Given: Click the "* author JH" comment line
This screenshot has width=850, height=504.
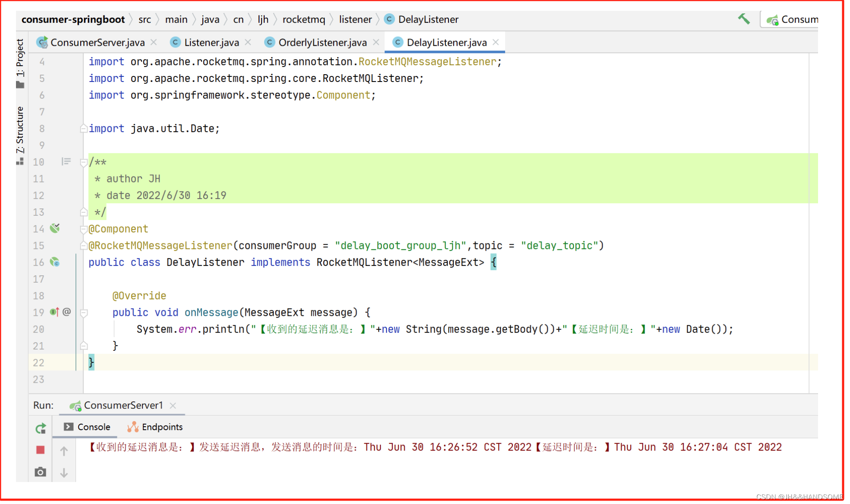Looking at the screenshot, I should [x=127, y=179].
